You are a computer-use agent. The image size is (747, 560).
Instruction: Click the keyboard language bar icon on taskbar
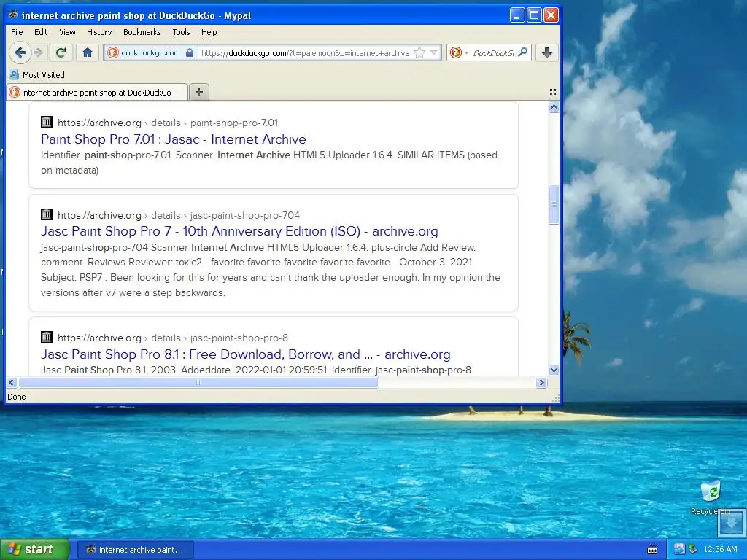[652, 550]
